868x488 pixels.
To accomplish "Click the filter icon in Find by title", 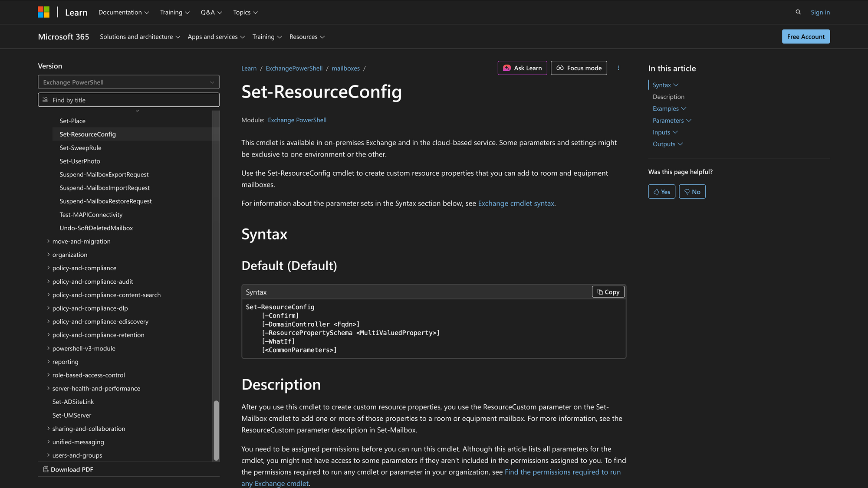I will pyautogui.click(x=45, y=100).
